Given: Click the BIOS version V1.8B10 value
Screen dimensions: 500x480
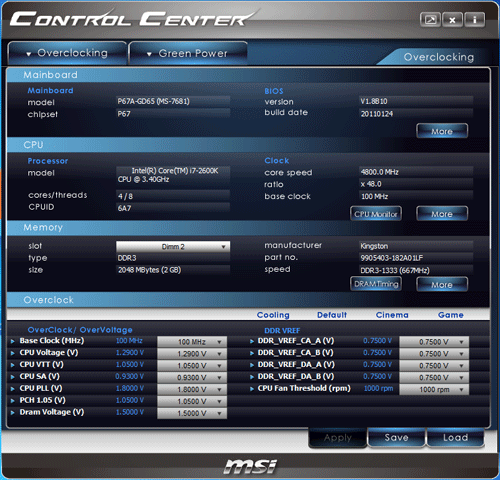Looking at the screenshot, I should 416,101.
